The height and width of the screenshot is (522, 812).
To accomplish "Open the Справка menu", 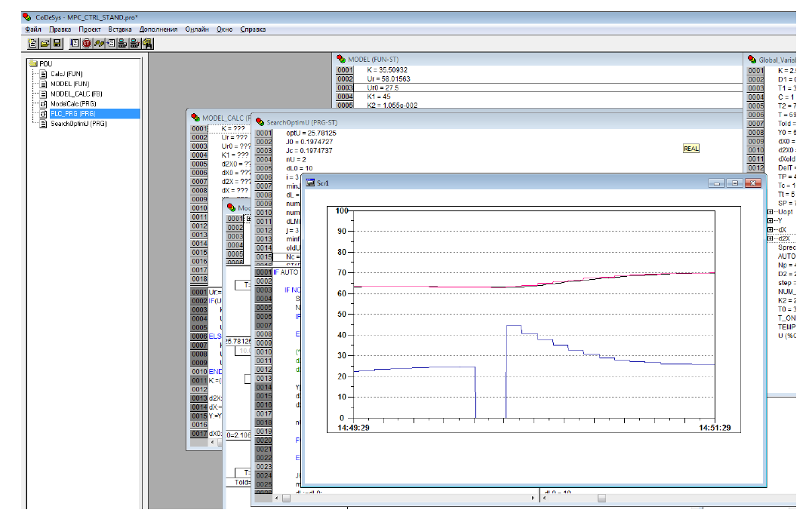I will pos(253,29).
